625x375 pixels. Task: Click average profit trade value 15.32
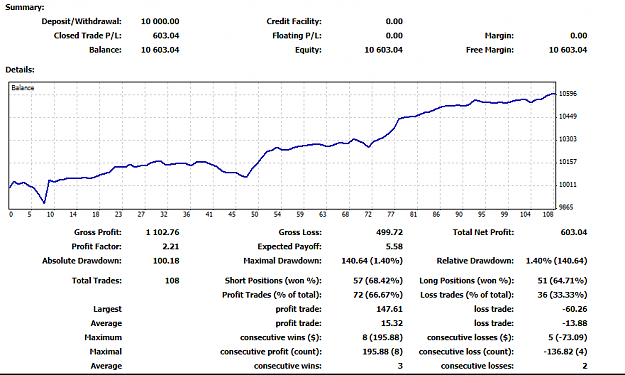coord(392,323)
